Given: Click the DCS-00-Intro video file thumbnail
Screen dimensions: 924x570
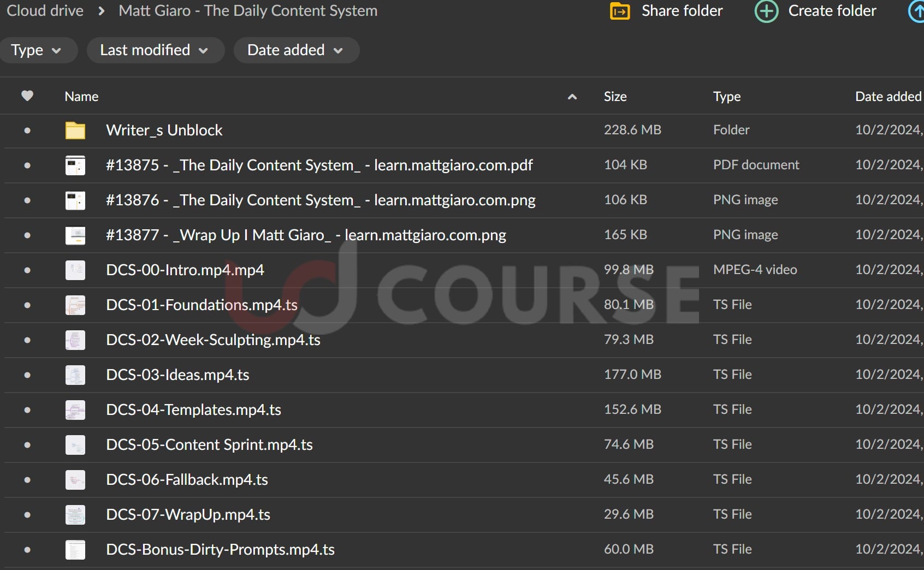Looking at the screenshot, I should tap(75, 270).
